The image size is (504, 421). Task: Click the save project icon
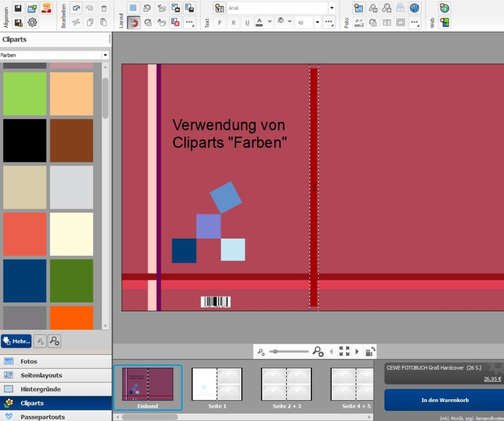(18, 8)
